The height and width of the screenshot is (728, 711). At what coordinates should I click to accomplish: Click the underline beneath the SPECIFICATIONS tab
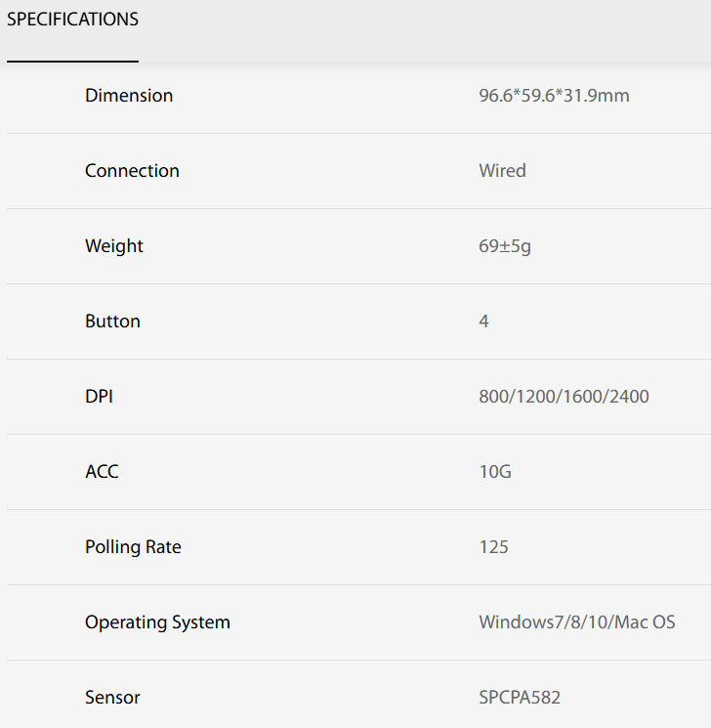click(72, 62)
